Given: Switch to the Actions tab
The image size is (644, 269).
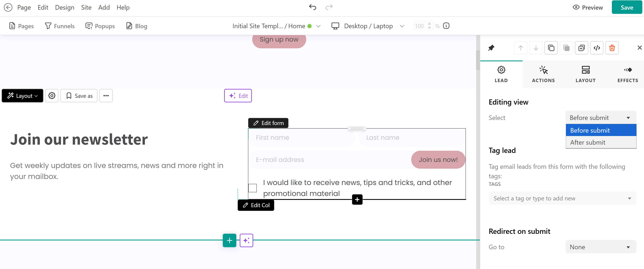Looking at the screenshot, I should point(543,74).
